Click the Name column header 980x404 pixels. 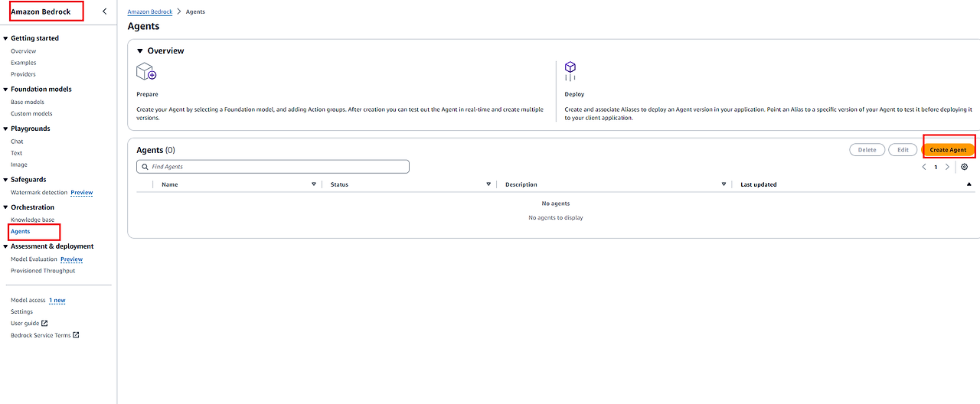tap(170, 184)
